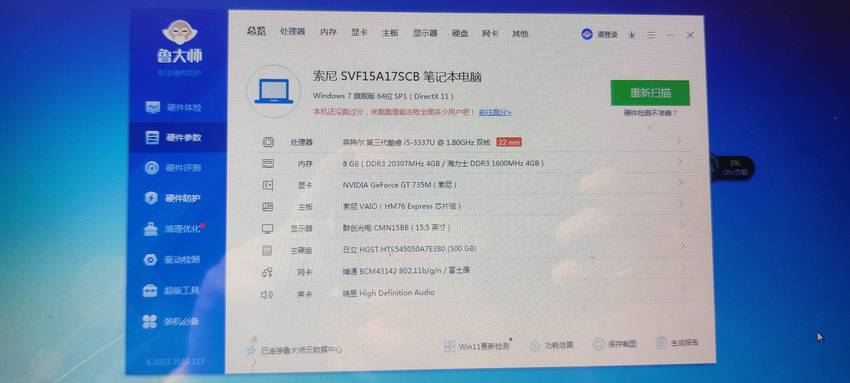
Task: Expand the 内存 row chevron
Action: 680,161
